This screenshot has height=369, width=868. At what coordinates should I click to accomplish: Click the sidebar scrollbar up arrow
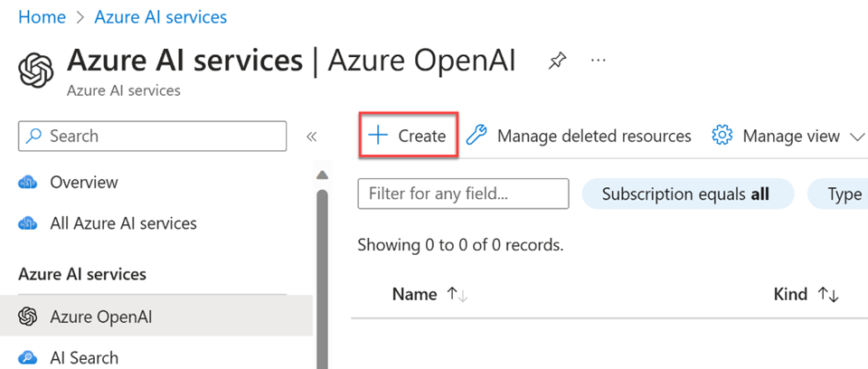322,175
